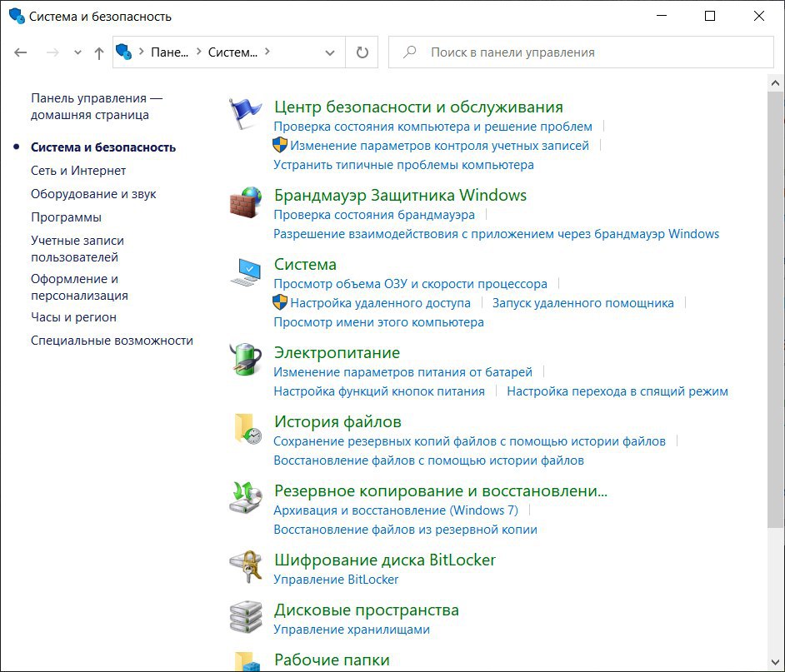
Task: Go back with the left arrow button
Action: click(21, 52)
